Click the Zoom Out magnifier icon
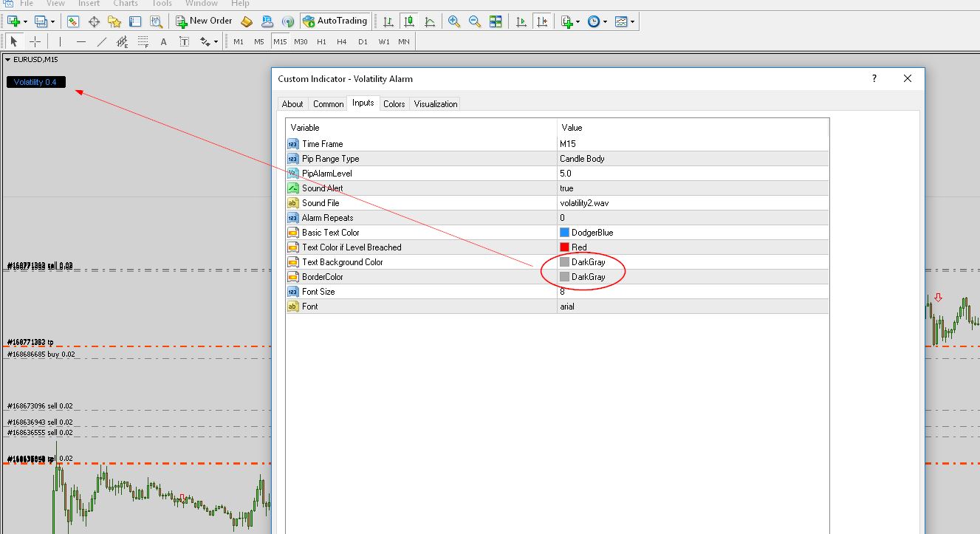Screen dimensions: 980x534 (x=475, y=21)
